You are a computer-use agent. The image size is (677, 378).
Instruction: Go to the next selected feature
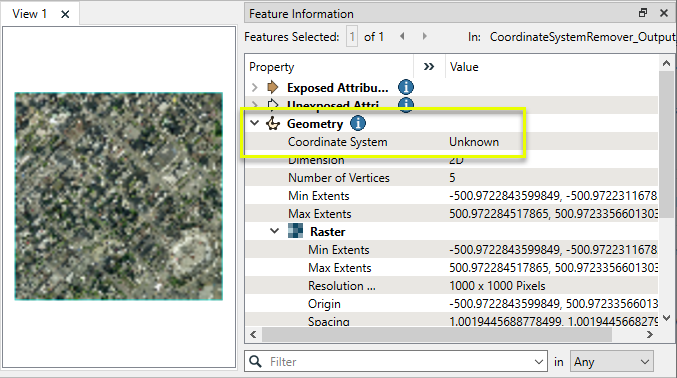point(424,36)
